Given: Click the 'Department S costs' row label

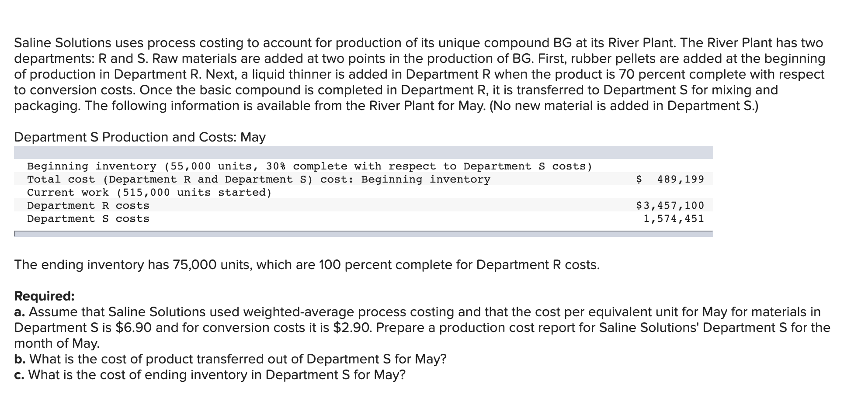Looking at the screenshot, I should (88, 218).
